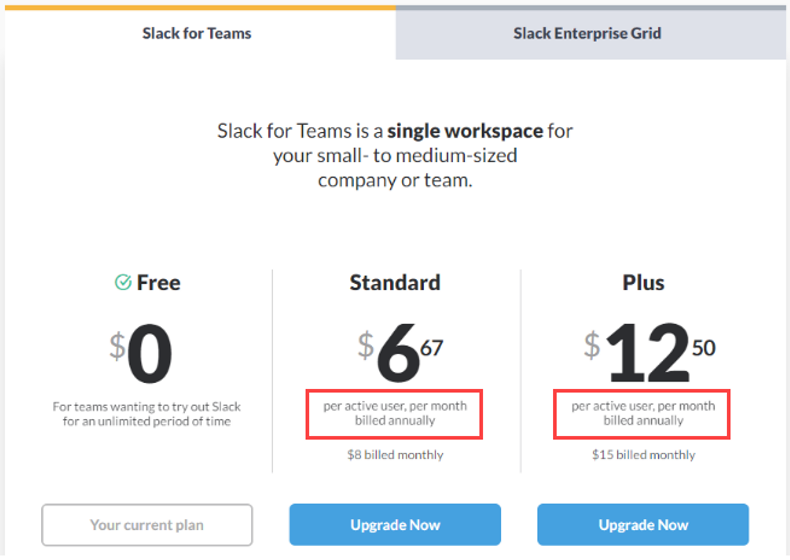Click the company or team text line
The image size is (790, 560).
(395, 181)
